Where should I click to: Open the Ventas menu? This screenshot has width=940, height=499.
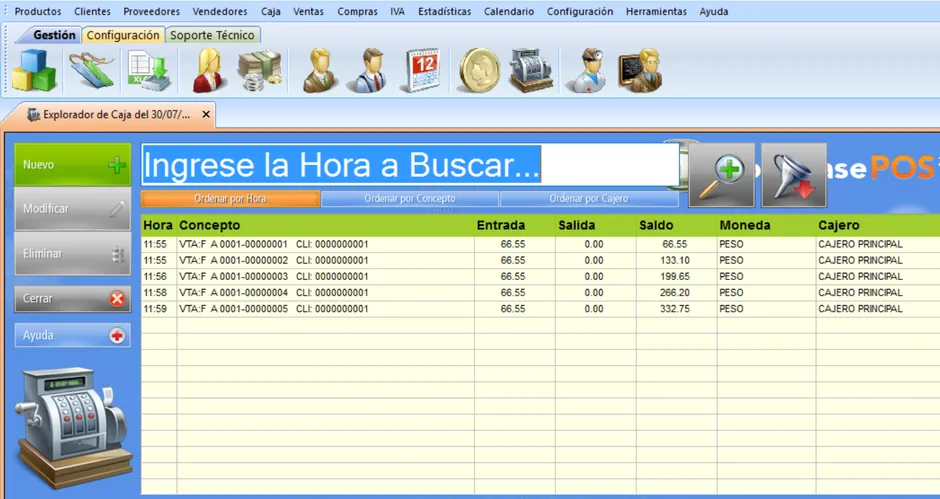[309, 11]
